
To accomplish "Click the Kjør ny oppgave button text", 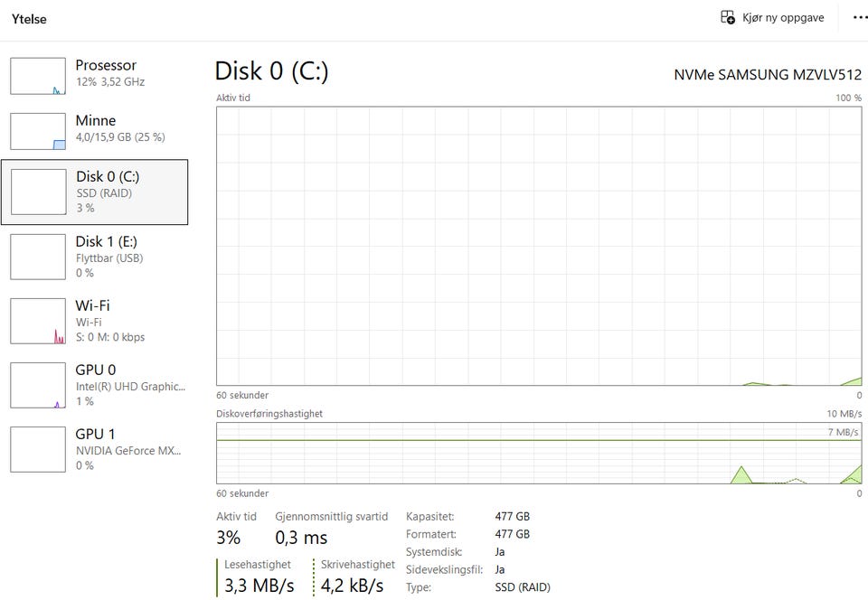I will (783, 17).
